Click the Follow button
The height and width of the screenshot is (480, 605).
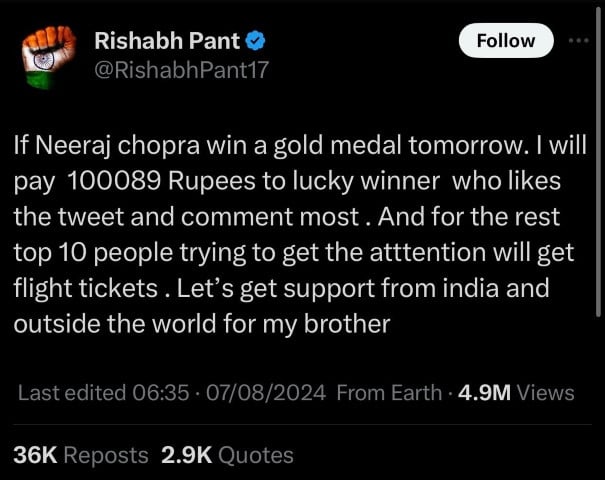pos(506,41)
